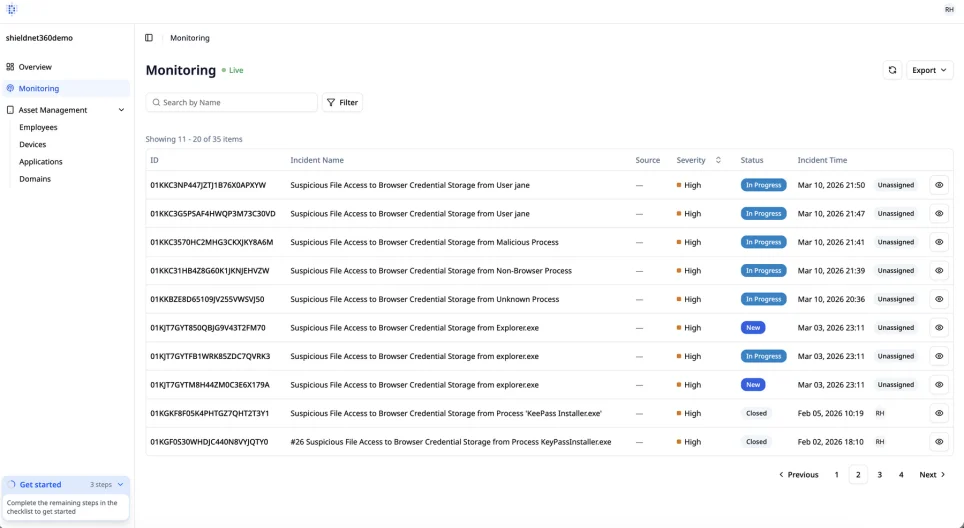The width and height of the screenshot is (964, 528).
Task: Click the Severity sort arrows icon
Action: coord(717,160)
